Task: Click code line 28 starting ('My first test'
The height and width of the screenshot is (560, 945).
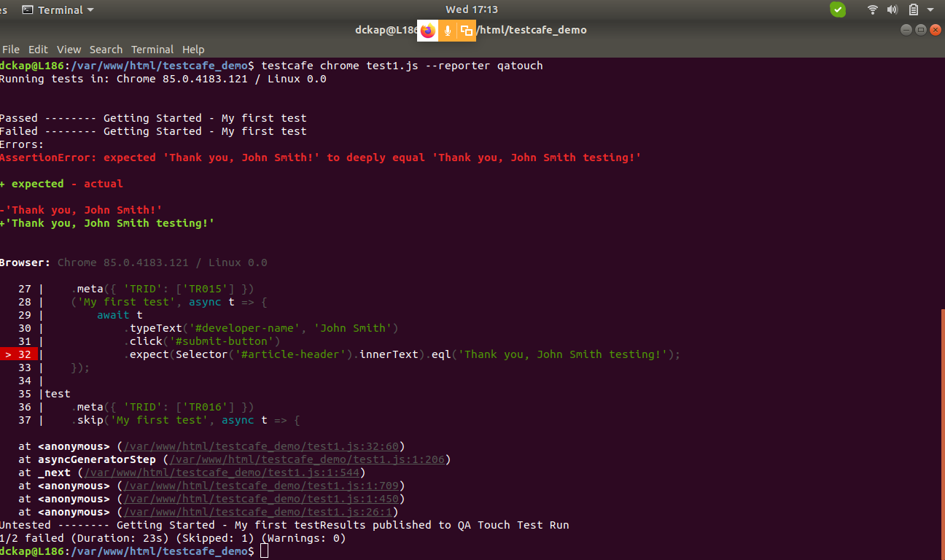Action: click(x=169, y=302)
